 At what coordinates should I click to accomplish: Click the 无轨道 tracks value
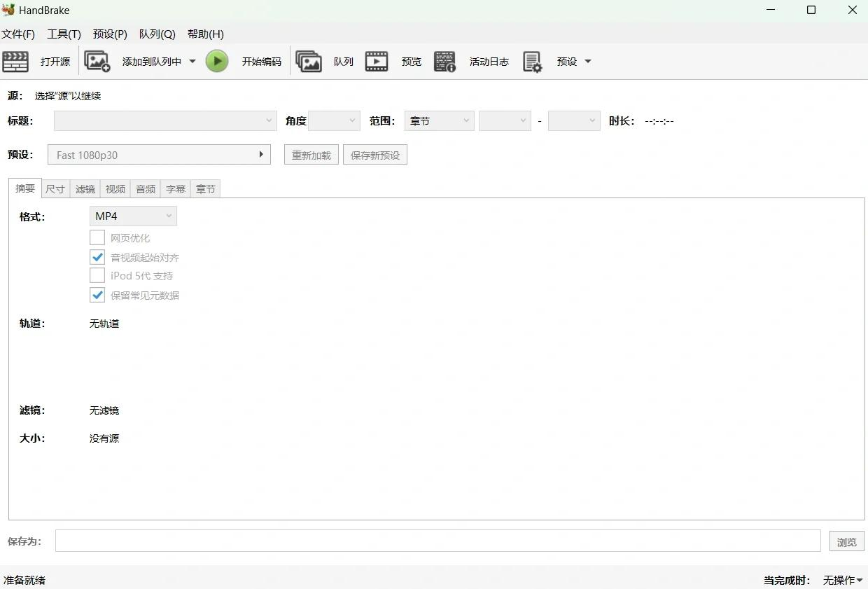pyautogui.click(x=104, y=324)
